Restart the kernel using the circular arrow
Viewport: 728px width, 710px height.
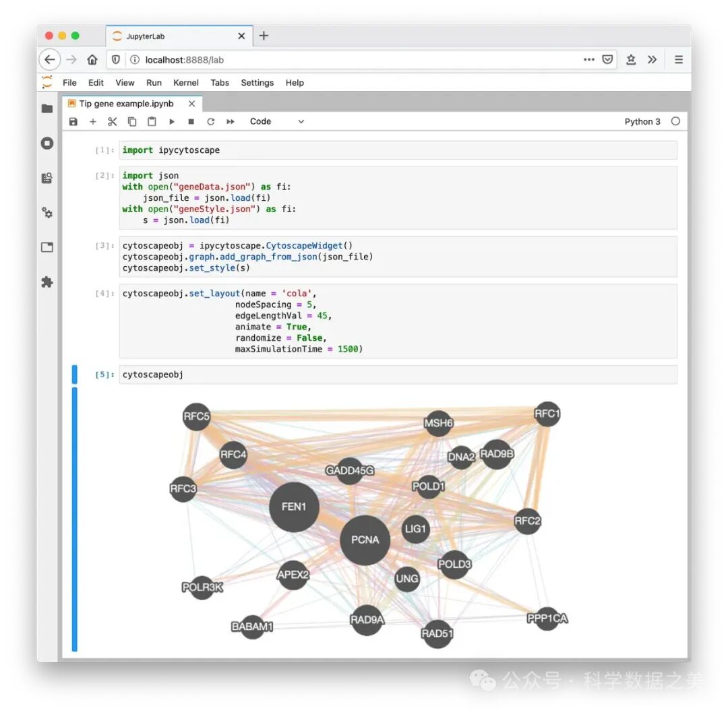coord(211,122)
